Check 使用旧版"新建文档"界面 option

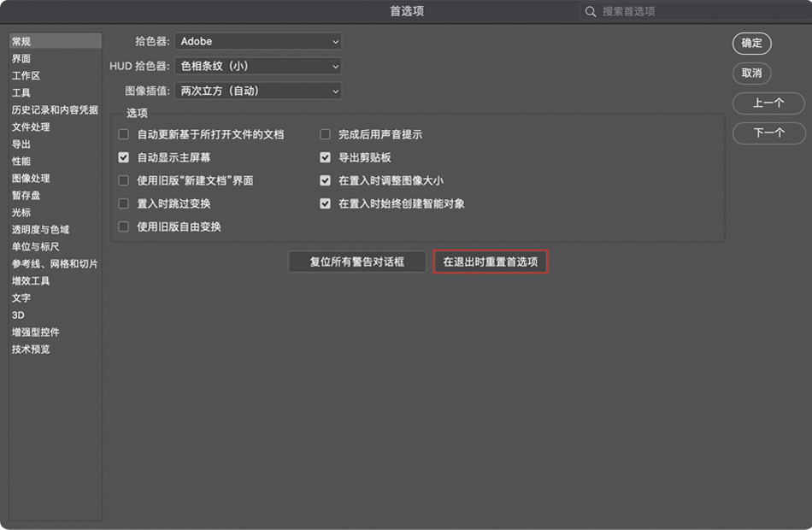coord(123,181)
